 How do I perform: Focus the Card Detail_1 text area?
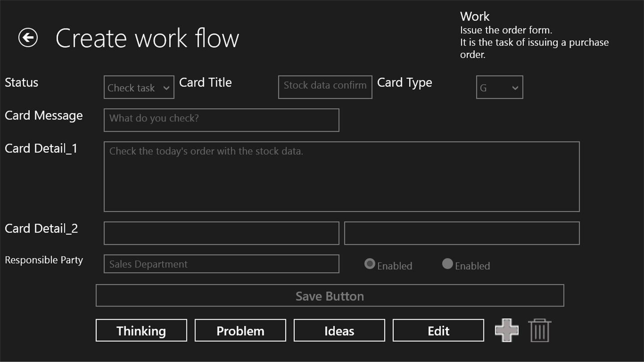[342, 177]
